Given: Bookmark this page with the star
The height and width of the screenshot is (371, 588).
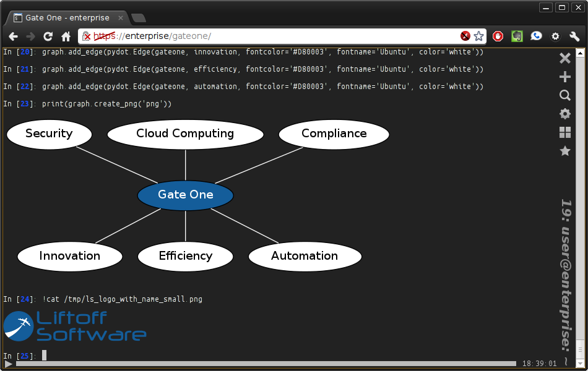Looking at the screenshot, I should (x=478, y=36).
